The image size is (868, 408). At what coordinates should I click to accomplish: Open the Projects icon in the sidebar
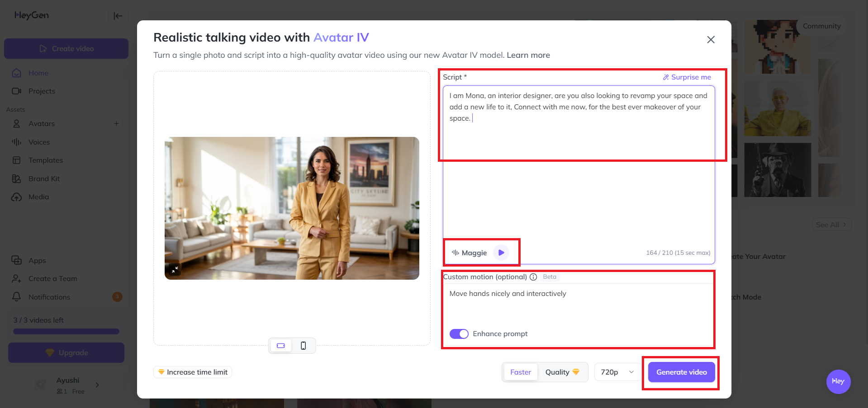point(17,91)
